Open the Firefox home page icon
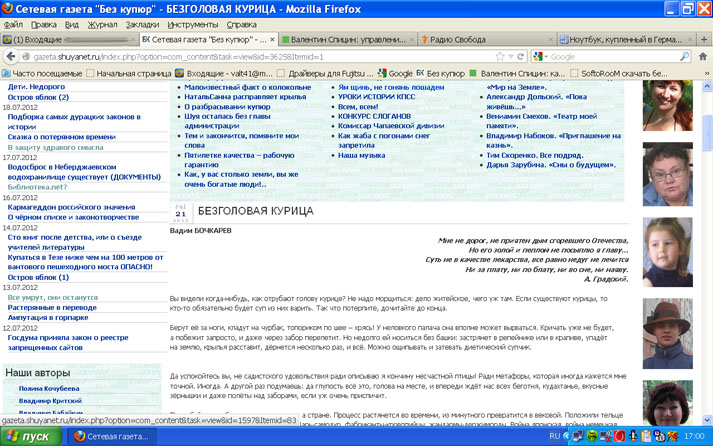Viewport: 713px width, 446px height. click(703, 56)
